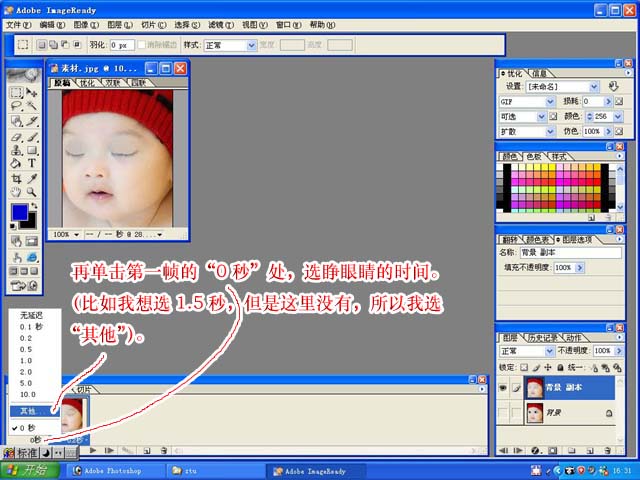Toggle visibility box of 背景 layer
640x480 pixels.
point(504,414)
